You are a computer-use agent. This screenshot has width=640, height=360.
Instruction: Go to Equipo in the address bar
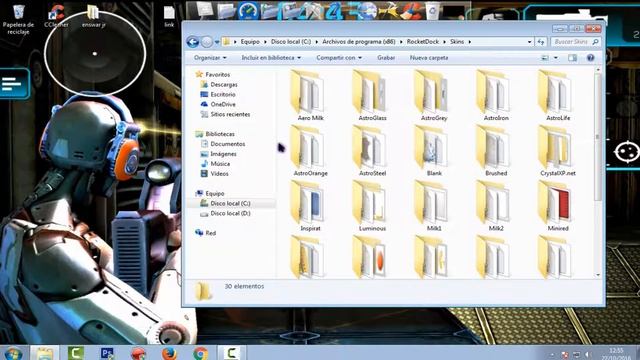[x=250, y=42]
